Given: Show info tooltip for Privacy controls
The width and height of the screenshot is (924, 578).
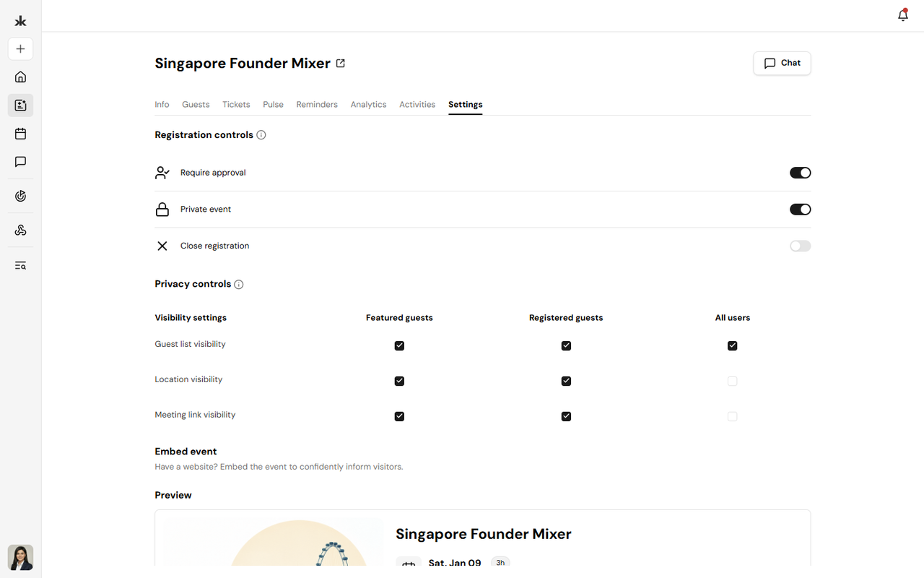Looking at the screenshot, I should pos(239,285).
